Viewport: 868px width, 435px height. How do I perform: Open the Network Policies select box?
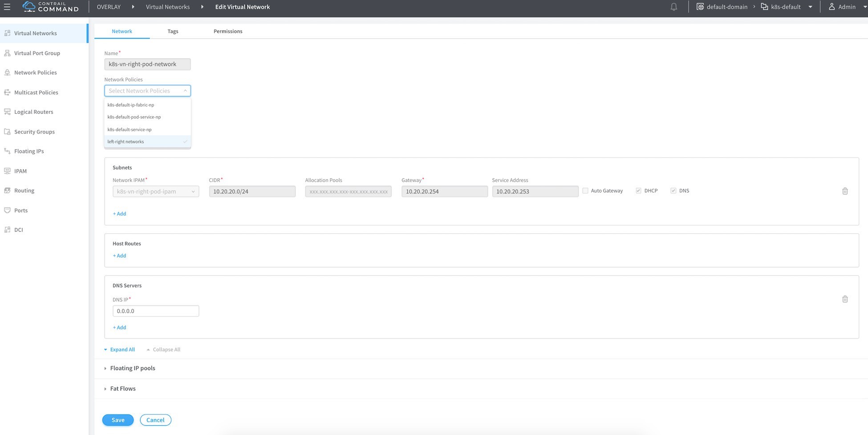(x=147, y=91)
